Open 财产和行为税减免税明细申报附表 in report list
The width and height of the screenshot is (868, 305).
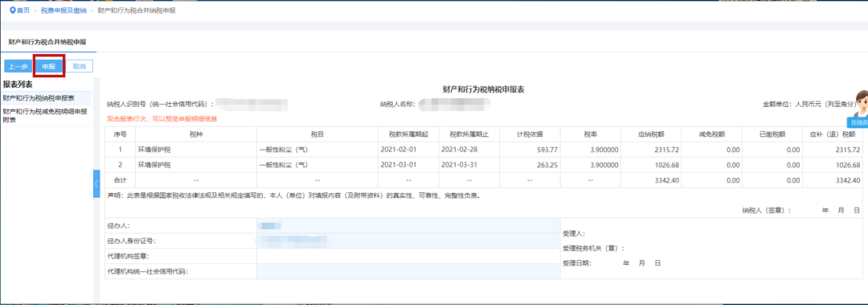pyautogui.click(x=45, y=115)
